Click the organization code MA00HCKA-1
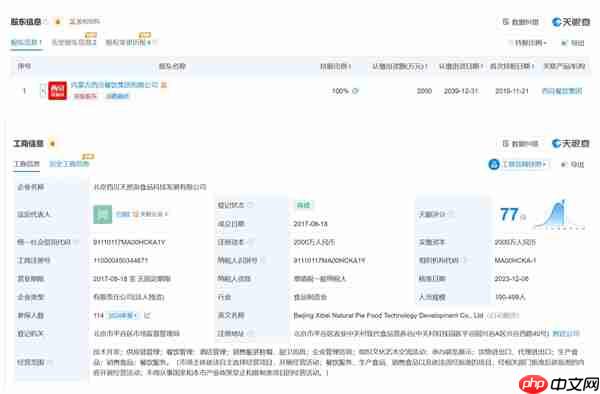The image size is (600, 394). 515,260
